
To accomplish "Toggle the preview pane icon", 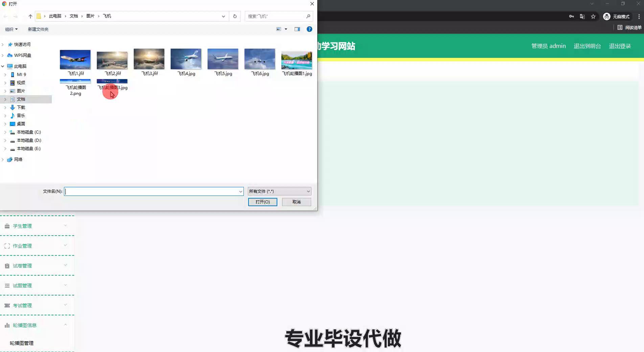I will [x=297, y=29].
